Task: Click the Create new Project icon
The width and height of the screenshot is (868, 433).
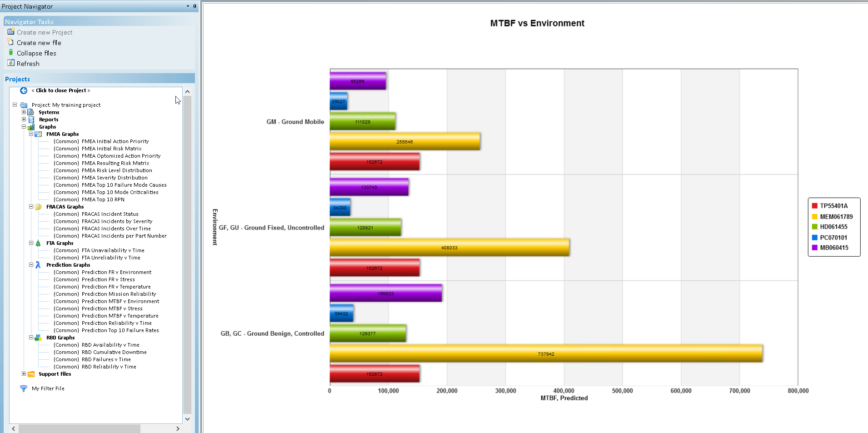Action: [x=11, y=32]
